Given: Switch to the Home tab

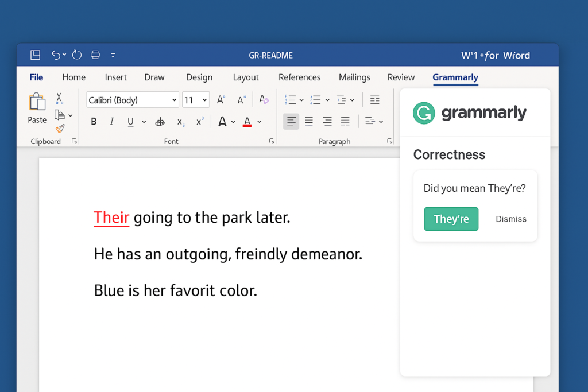Looking at the screenshot, I should 74,77.
